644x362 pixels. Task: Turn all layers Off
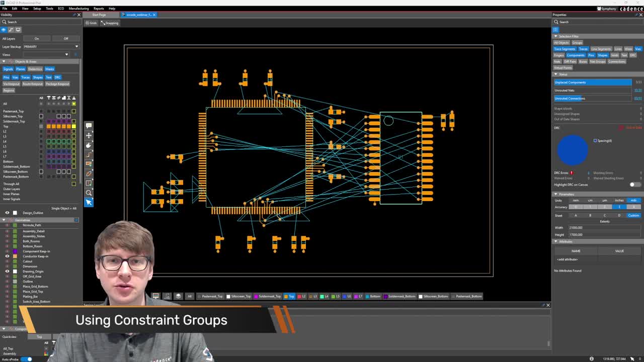[x=66, y=39]
